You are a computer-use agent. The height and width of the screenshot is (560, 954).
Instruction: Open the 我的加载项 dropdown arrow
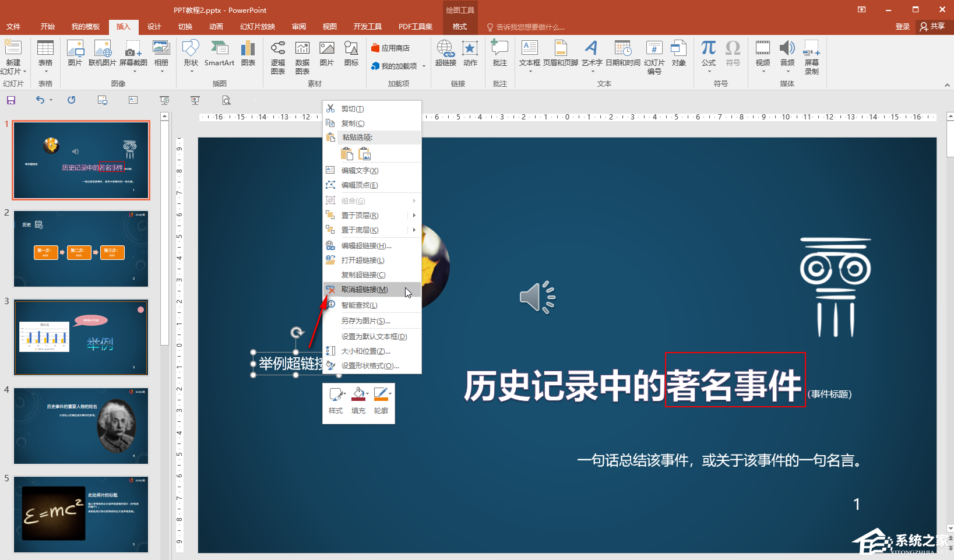pyautogui.click(x=424, y=66)
